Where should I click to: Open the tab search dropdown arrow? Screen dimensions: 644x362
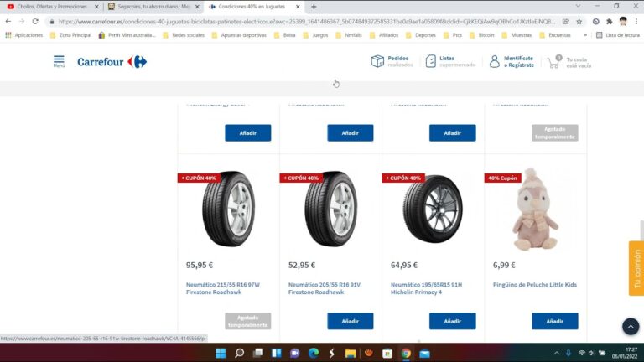coord(578,6)
